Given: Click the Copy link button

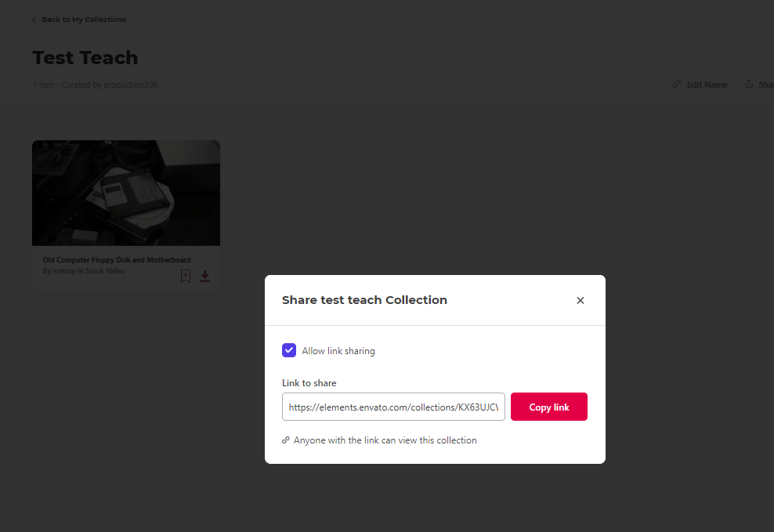Looking at the screenshot, I should pos(549,407).
